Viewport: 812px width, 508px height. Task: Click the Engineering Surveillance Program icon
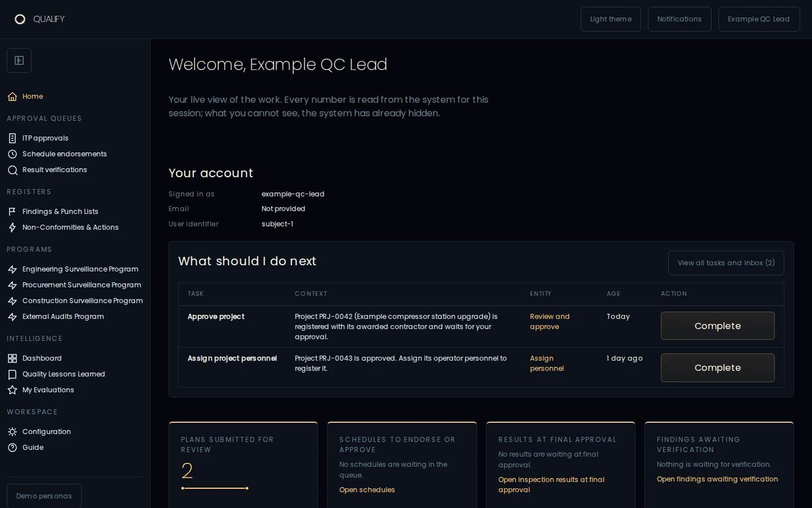point(12,269)
